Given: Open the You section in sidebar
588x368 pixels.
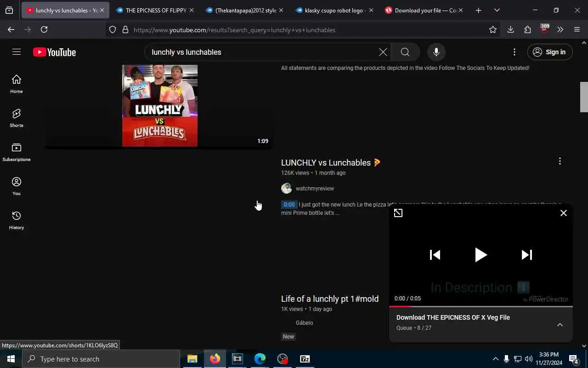Looking at the screenshot, I should (17, 186).
